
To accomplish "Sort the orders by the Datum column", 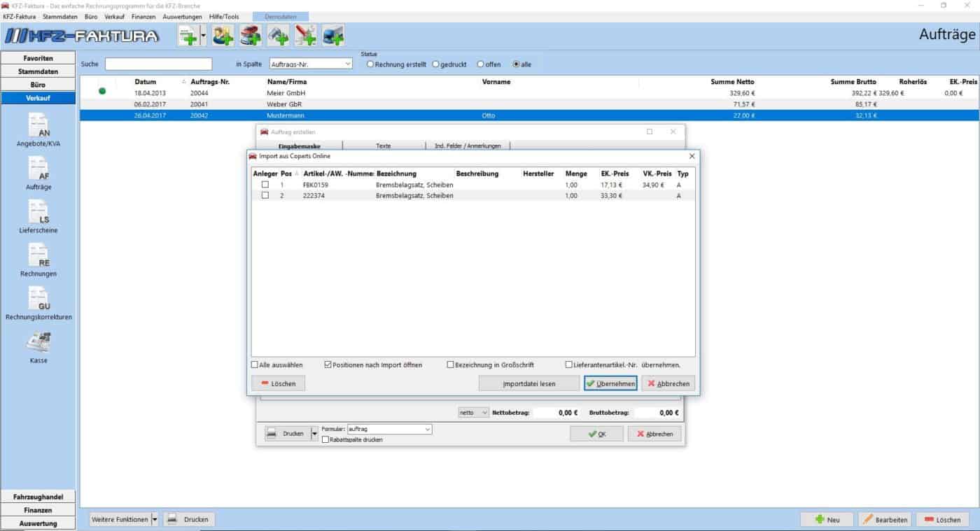I will pos(145,82).
